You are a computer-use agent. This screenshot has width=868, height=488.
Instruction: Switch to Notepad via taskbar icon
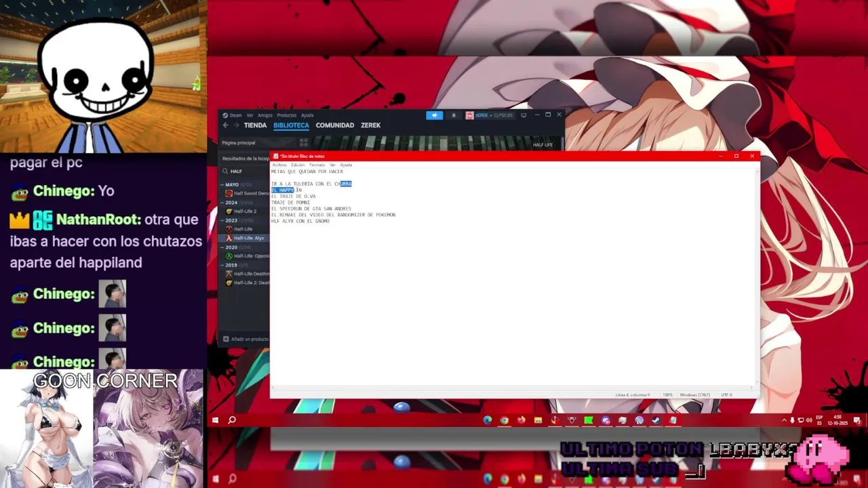pos(673,420)
